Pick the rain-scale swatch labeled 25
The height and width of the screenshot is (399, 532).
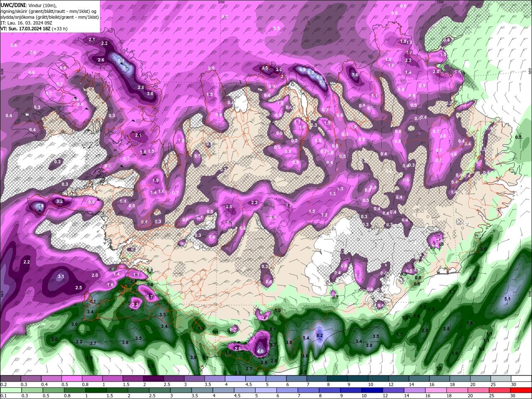click(x=500, y=390)
